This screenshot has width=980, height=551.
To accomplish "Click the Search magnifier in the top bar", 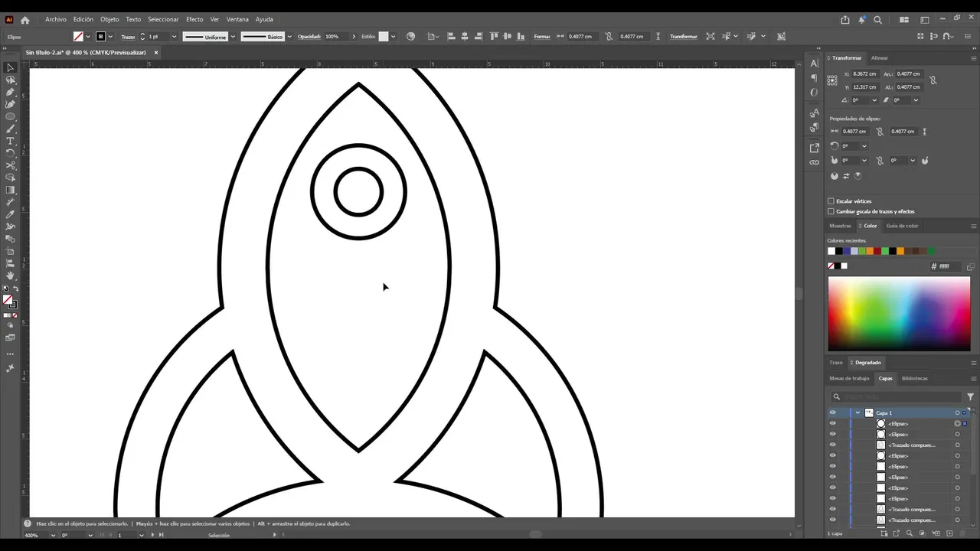I will (x=878, y=20).
